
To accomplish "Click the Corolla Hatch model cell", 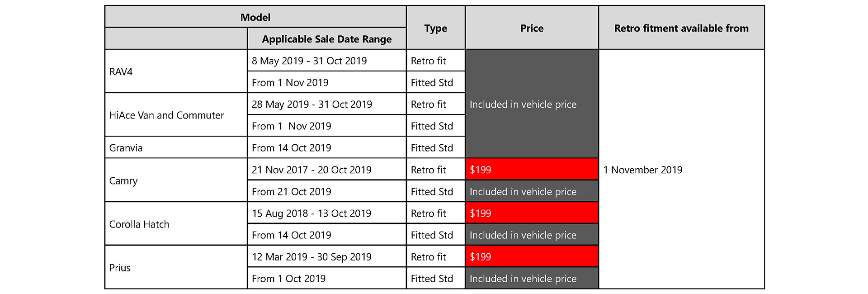I will coord(176,224).
